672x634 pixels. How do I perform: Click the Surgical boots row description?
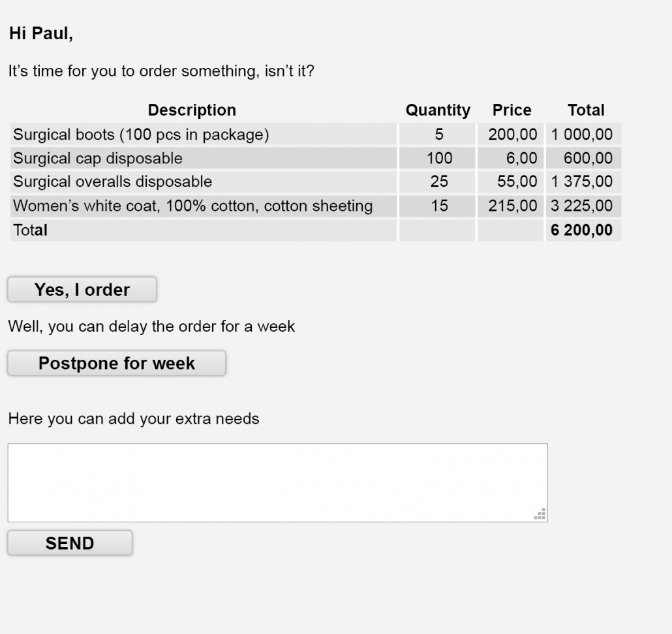click(141, 135)
